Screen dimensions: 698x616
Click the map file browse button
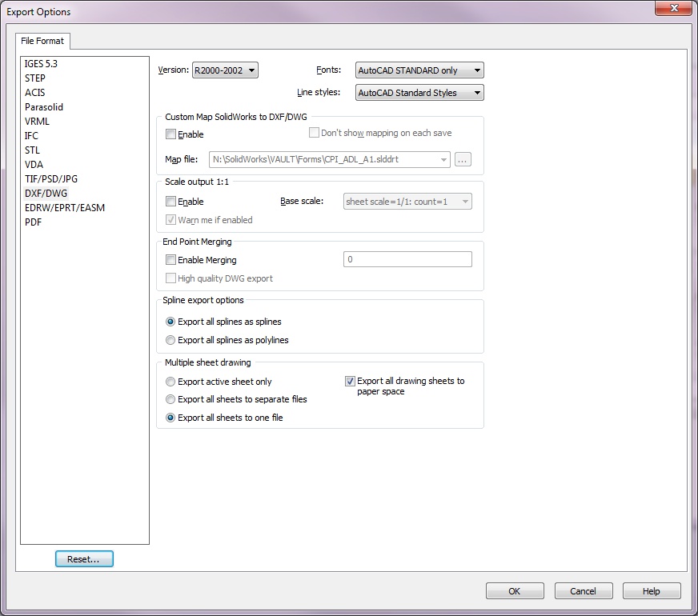pos(463,159)
